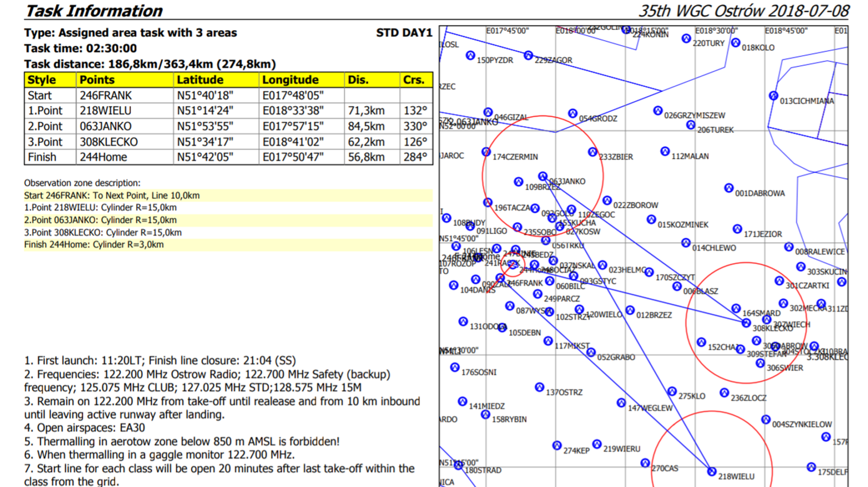The height and width of the screenshot is (487, 868).
Task: Click the 063JANKO turnpoint marker
Action: [x=543, y=176]
